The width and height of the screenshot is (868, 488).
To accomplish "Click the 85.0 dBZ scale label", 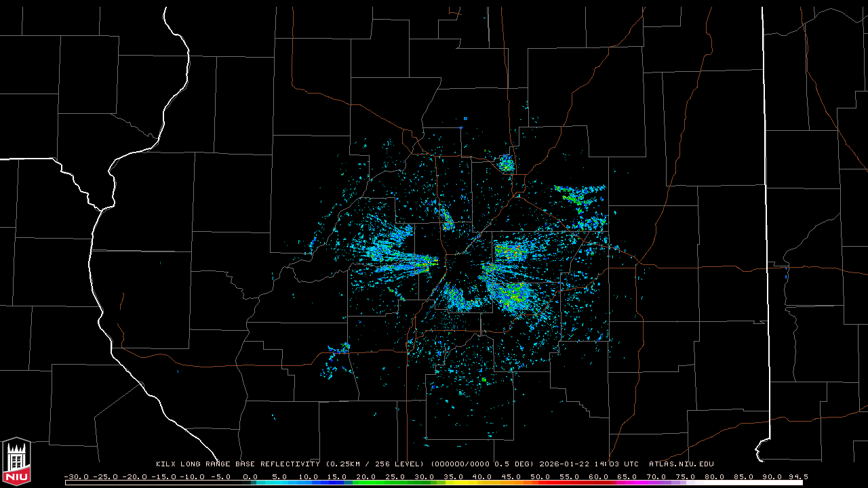I will pyautogui.click(x=744, y=476).
